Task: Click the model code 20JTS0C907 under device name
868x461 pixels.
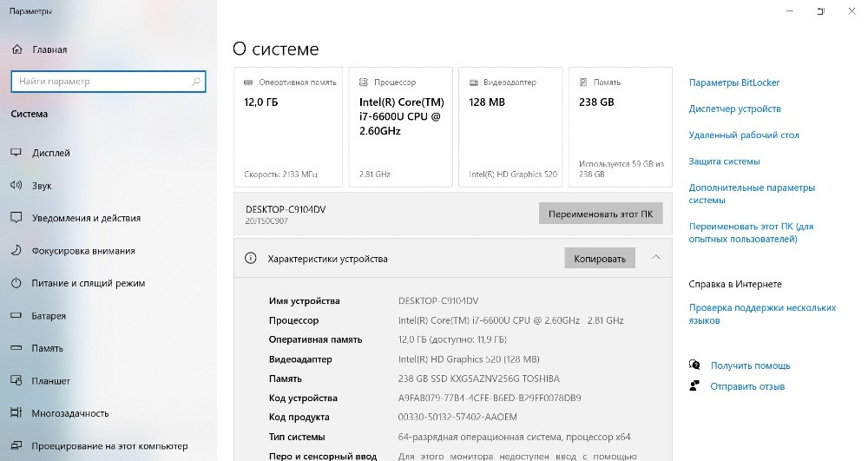Action: [x=266, y=221]
